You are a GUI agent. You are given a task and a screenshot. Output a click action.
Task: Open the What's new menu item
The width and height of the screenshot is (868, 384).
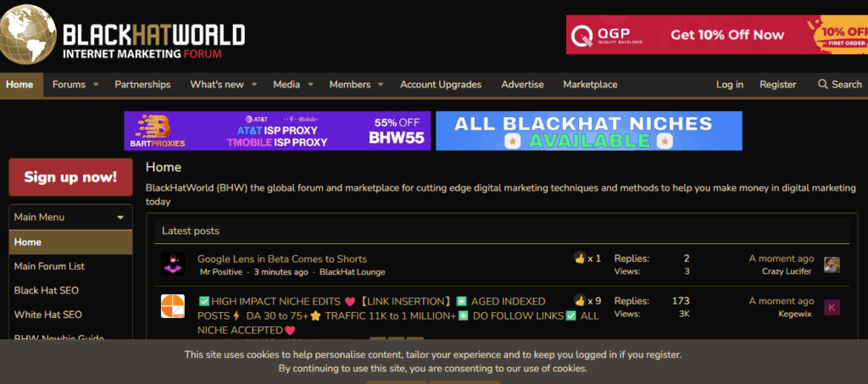coord(216,85)
